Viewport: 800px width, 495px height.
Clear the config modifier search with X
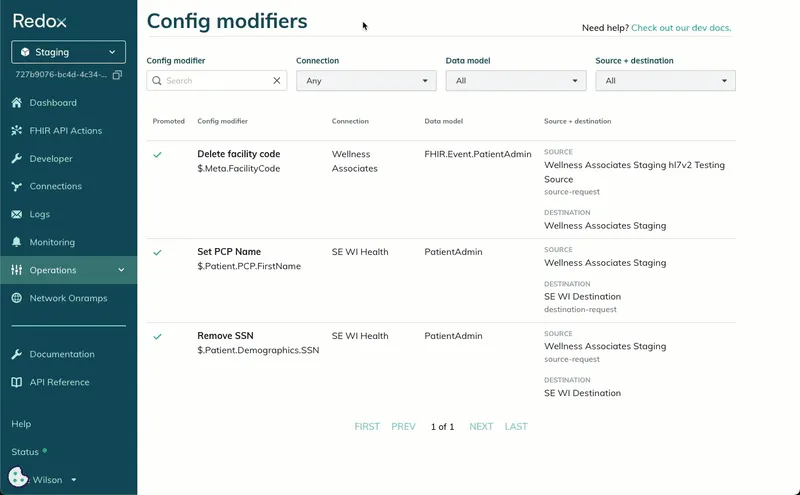(277, 81)
